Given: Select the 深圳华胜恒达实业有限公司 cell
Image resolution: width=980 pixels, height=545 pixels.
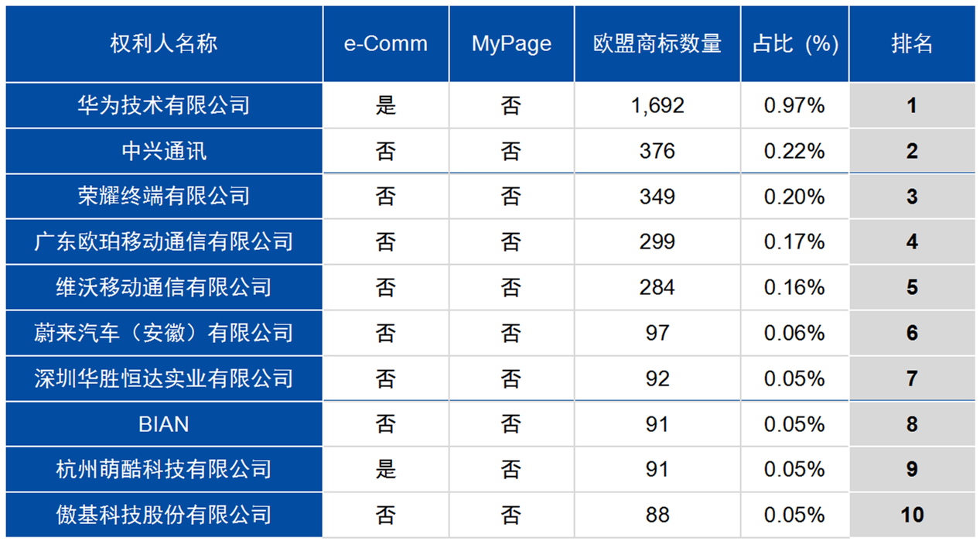Looking at the screenshot, I should [164, 379].
